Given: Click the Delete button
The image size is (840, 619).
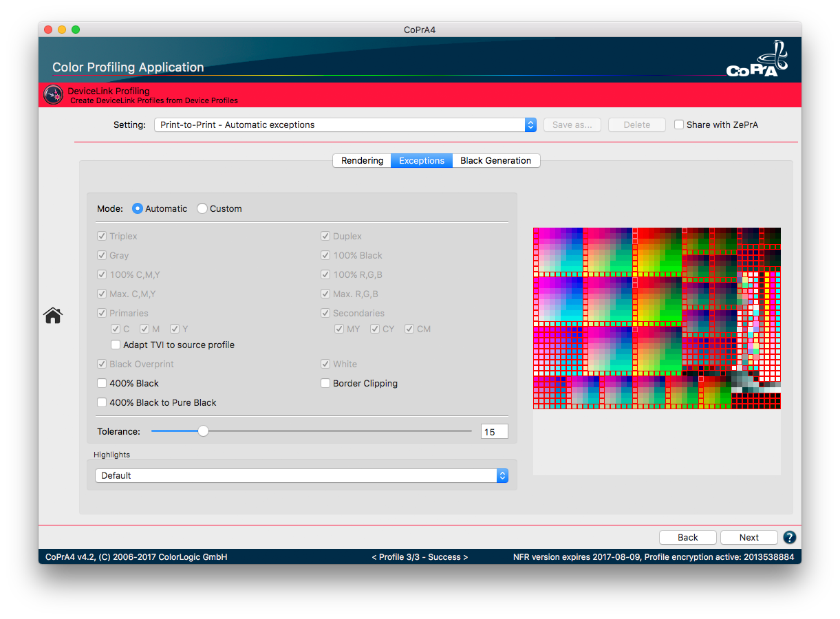Looking at the screenshot, I should [637, 124].
